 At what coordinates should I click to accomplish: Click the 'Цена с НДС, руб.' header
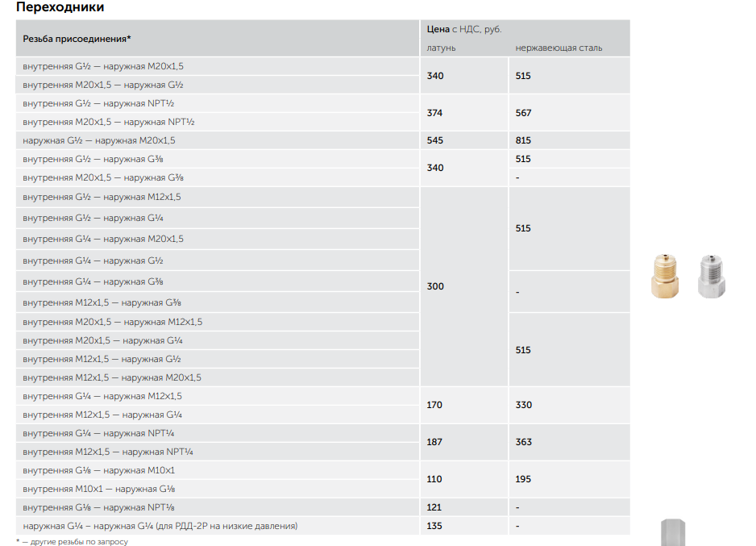coord(464,29)
